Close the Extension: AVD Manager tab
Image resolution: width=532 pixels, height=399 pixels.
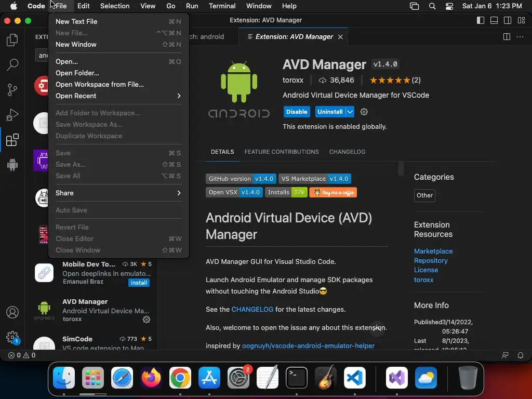340,37
